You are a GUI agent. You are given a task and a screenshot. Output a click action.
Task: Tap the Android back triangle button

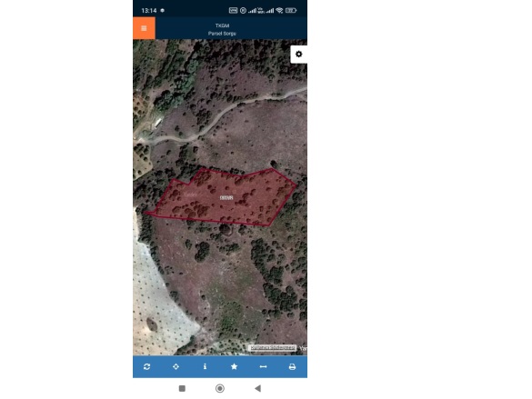258,388
